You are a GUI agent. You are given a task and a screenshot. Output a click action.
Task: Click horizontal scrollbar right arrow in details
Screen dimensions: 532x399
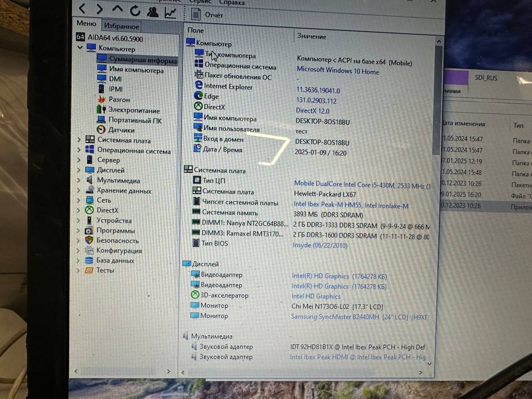[x=420, y=372]
